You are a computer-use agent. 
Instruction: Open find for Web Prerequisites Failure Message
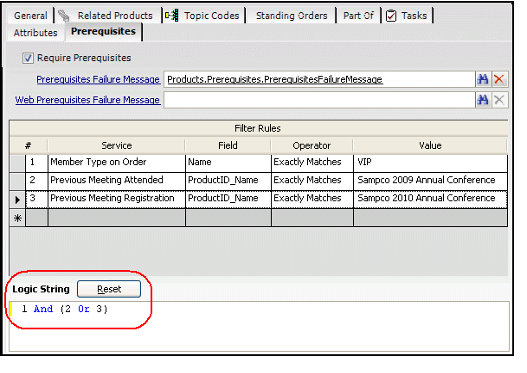483,100
